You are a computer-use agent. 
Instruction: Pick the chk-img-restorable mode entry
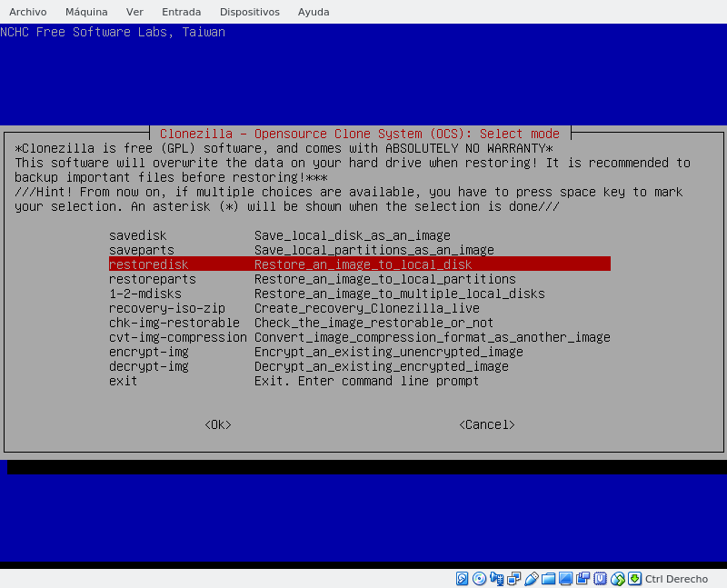(360, 323)
